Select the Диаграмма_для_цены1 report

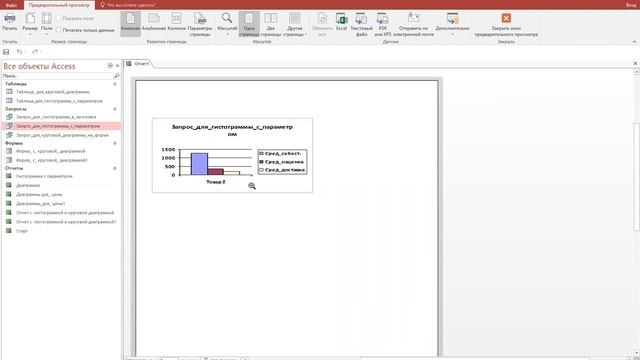(61, 204)
